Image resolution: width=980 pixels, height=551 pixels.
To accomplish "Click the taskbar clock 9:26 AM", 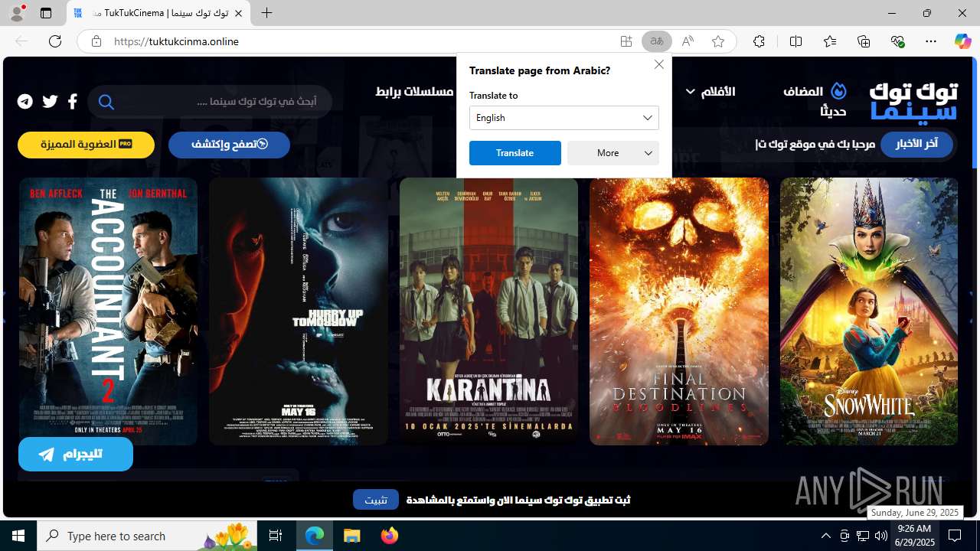I will (914, 536).
